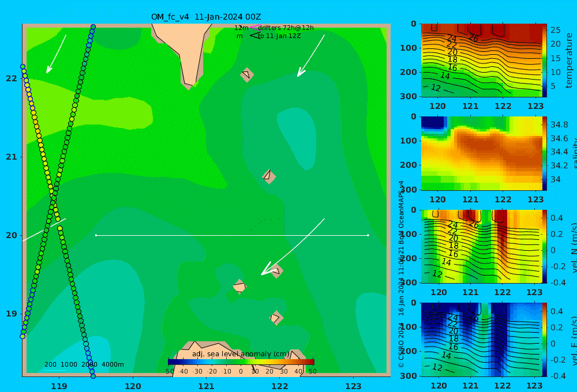The width and height of the screenshot is (577, 392).
Task: Click the latitude label 22 on the map axis
Action: tap(12, 78)
